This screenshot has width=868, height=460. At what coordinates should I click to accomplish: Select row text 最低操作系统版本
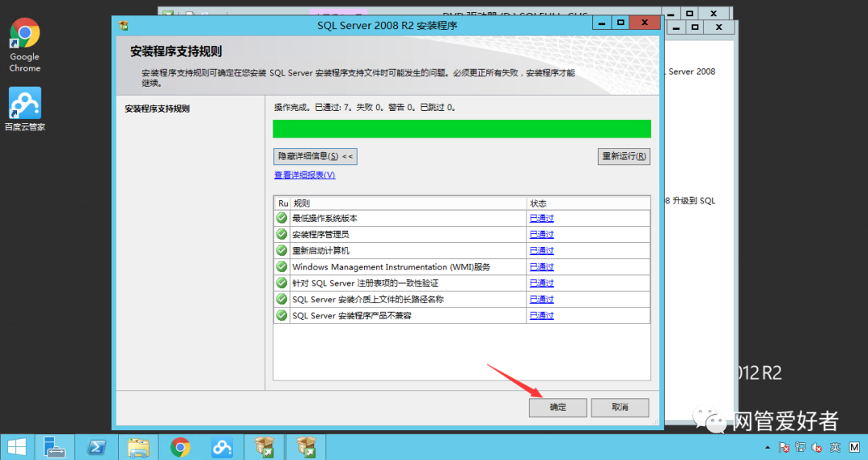tap(325, 219)
